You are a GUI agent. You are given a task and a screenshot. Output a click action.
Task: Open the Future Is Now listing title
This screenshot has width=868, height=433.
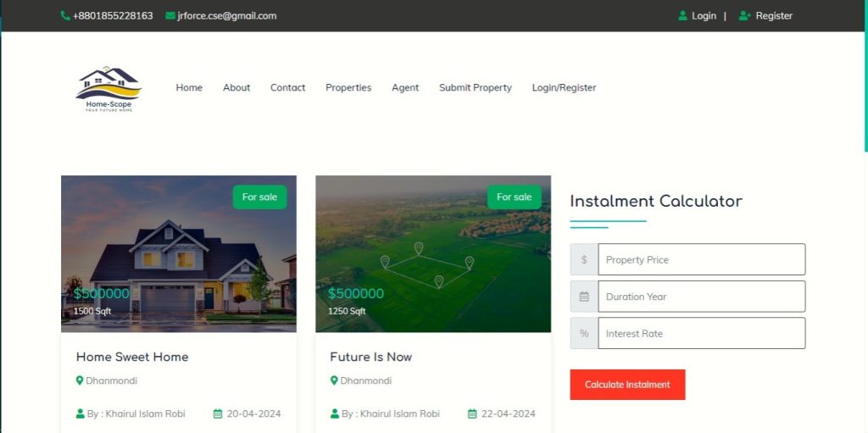(x=371, y=357)
